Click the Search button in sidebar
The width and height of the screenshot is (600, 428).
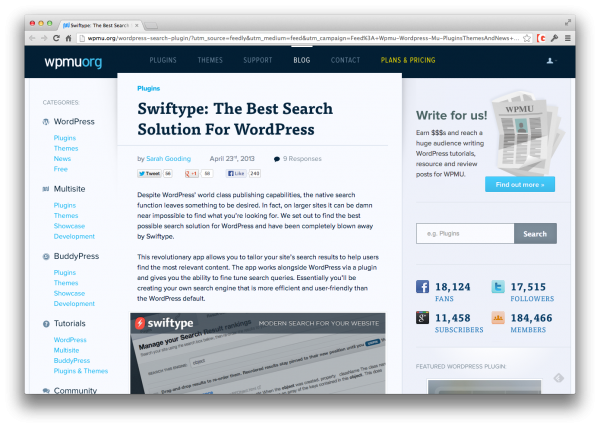pos(535,234)
